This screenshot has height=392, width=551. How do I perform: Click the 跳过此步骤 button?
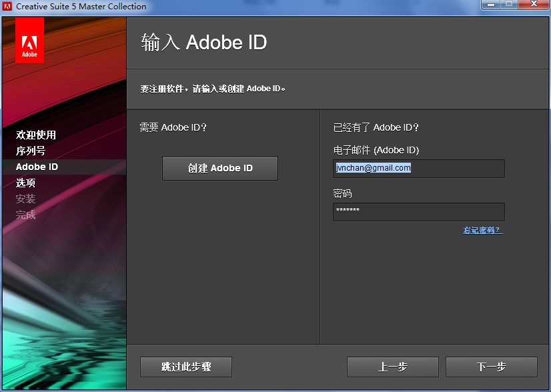[x=186, y=367]
